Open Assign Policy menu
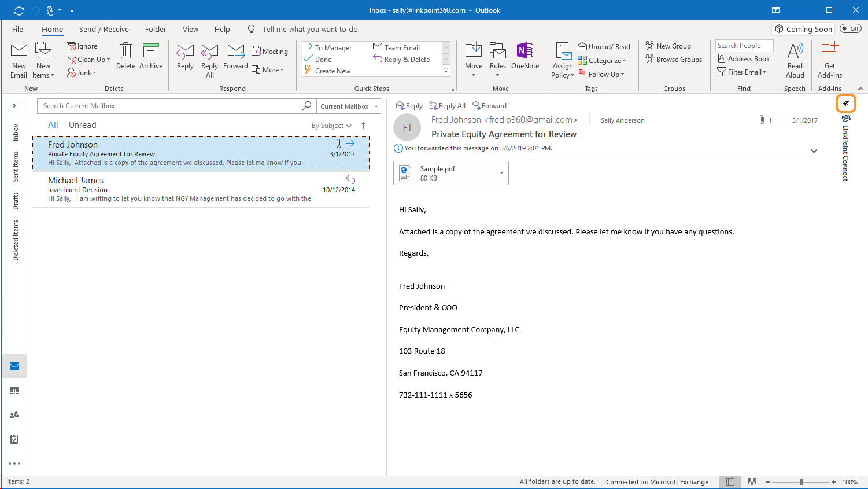This screenshot has height=489, width=868. pyautogui.click(x=563, y=61)
